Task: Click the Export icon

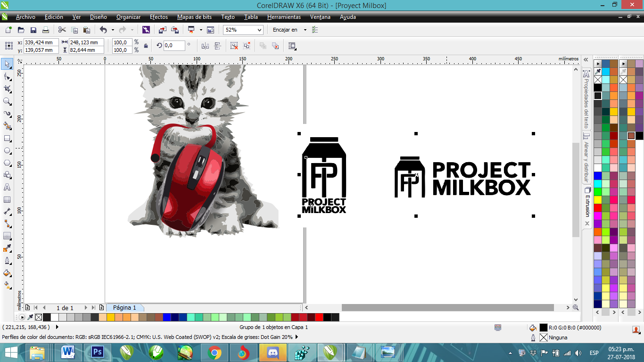Action: click(175, 30)
